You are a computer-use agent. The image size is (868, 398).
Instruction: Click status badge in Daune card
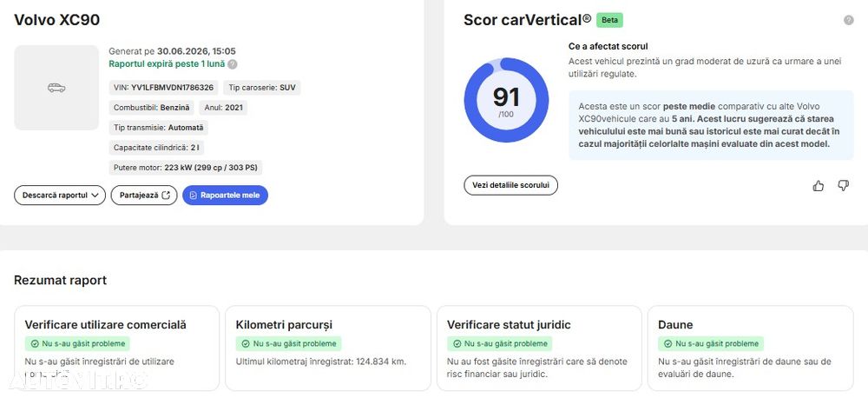coord(711,343)
